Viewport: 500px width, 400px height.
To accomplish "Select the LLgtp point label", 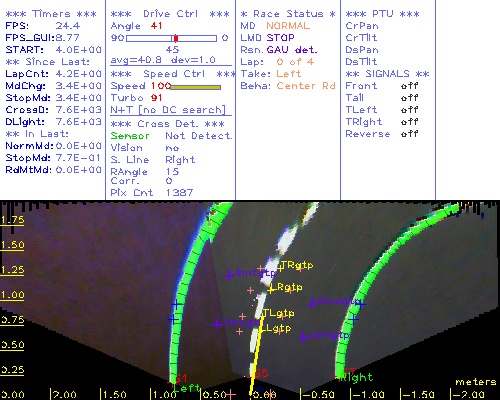I will point(277,329).
